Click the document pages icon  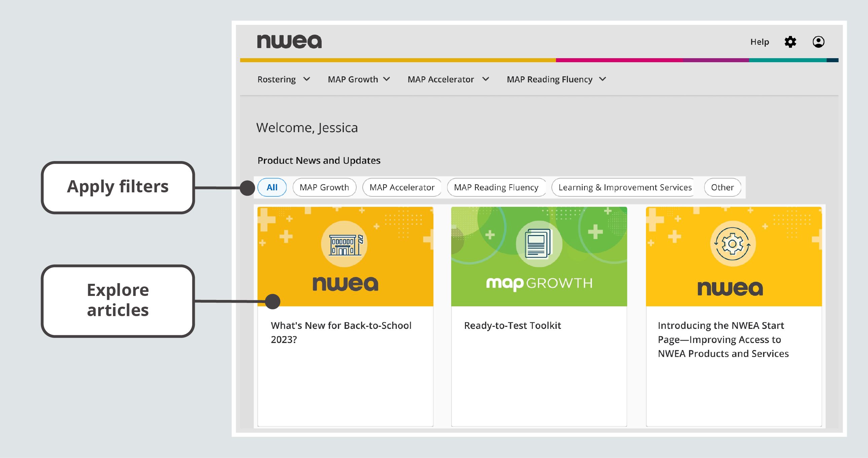click(x=539, y=244)
